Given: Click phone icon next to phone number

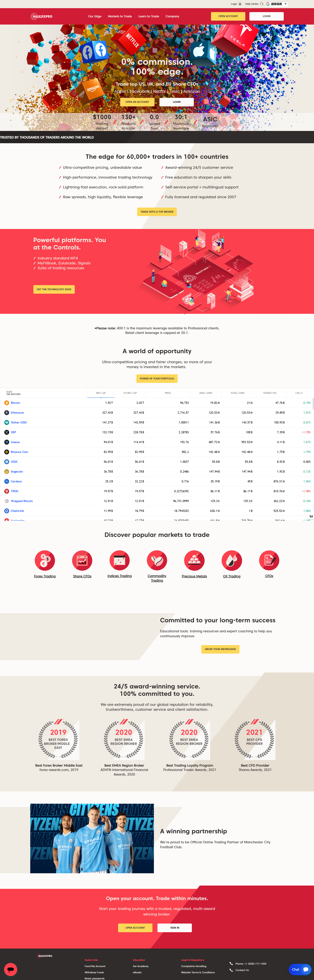Looking at the screenshot, I should click(231, 964).
